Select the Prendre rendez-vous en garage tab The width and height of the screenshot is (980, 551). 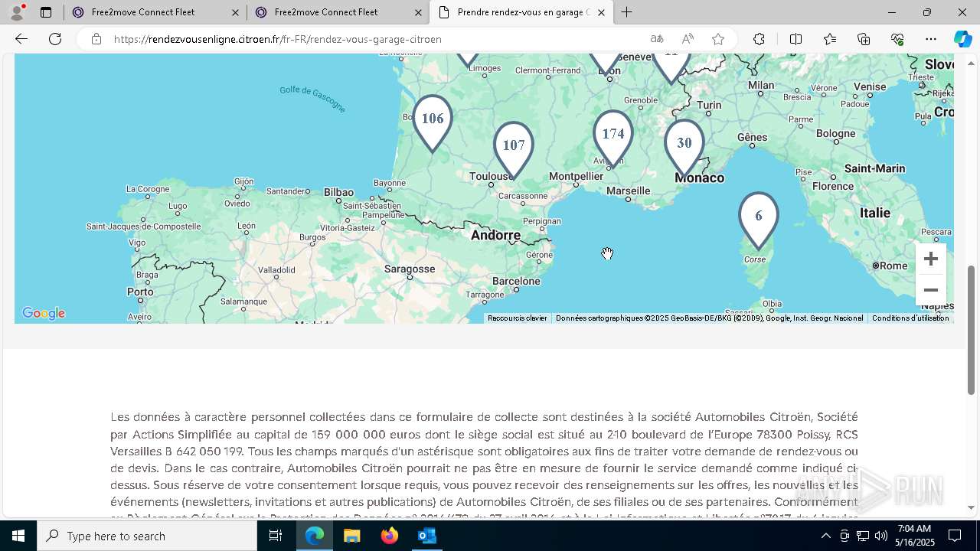(522, 12)
